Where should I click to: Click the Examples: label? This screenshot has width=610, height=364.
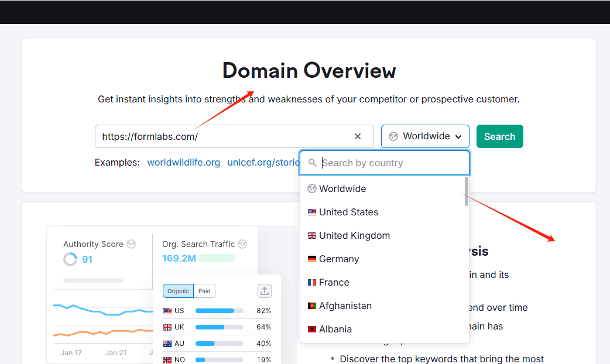(x=117, y=162)
